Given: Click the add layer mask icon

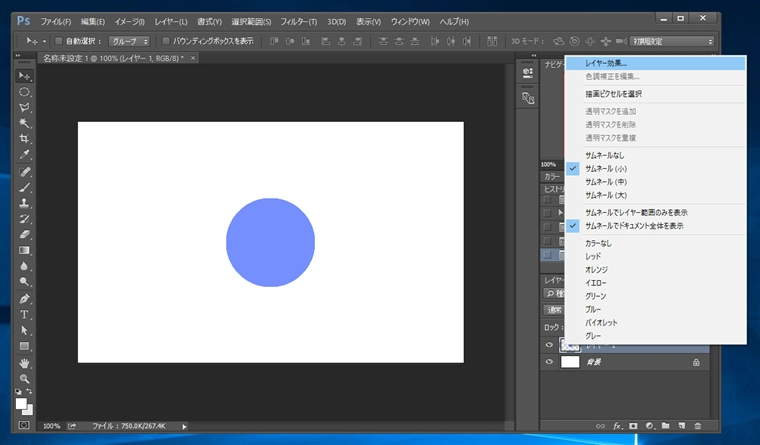Looking at the screenshot, I should (633, 426).
